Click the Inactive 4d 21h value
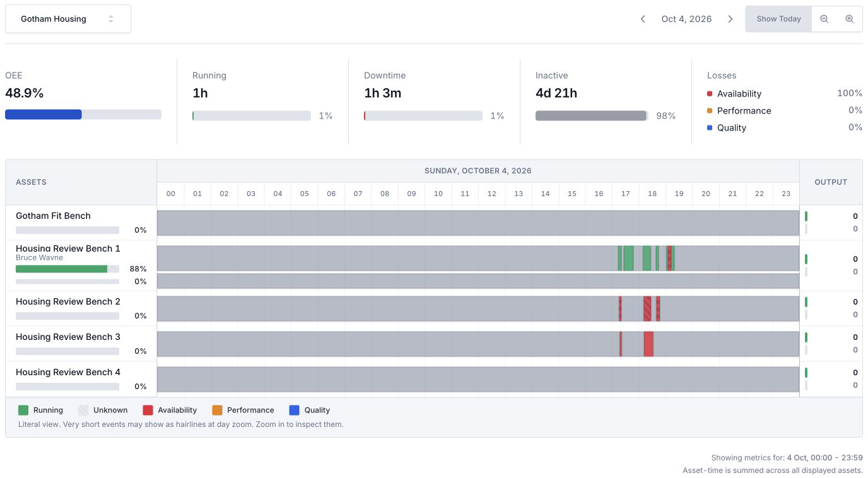The height and width of the screenshot is (478, 868). tap(556, 93)
